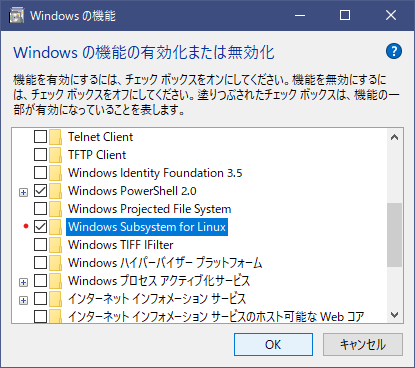Expand Windows プロセス アクティブ化サービス node
The width and height of the screenshot is (415, 368).
pyautogui.click(x=23, y=282)
